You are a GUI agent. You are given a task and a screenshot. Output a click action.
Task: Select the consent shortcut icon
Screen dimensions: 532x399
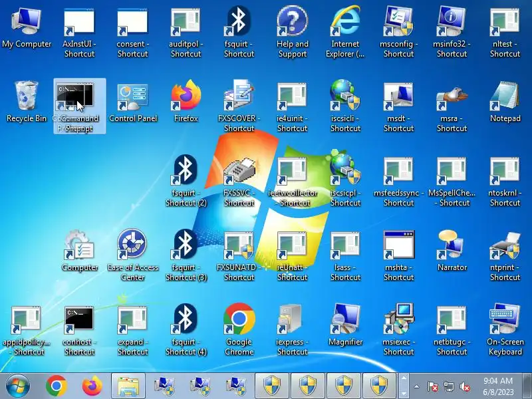coord(132,32)
